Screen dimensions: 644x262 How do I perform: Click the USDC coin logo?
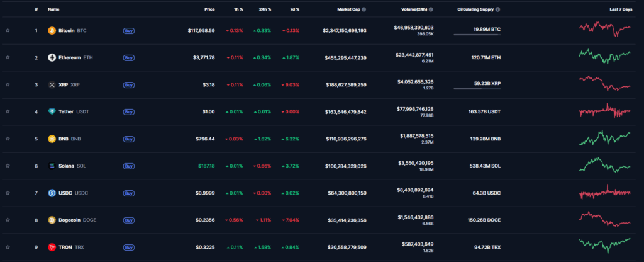(52, 193)
